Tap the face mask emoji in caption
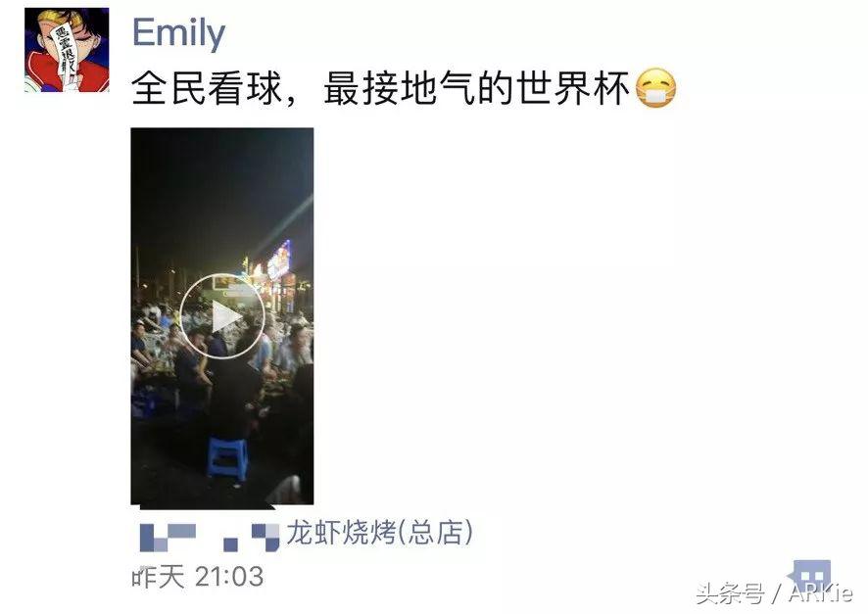868x614 pixels. [655, 88]
